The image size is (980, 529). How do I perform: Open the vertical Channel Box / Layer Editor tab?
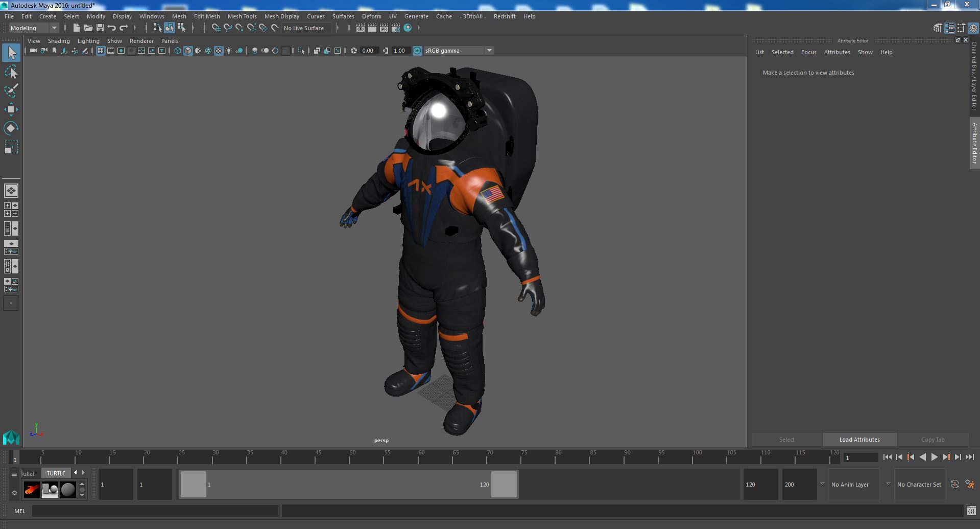(x=974, y=76)
